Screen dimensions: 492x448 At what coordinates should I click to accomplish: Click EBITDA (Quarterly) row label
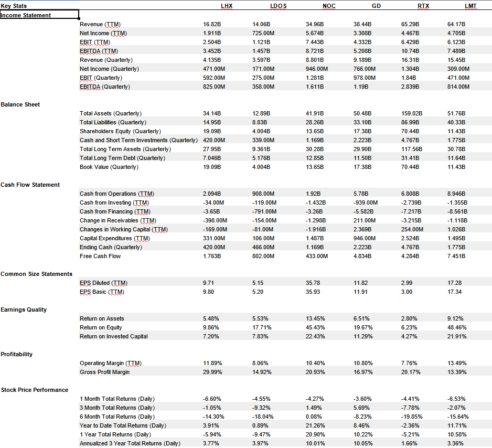(105, 87)
